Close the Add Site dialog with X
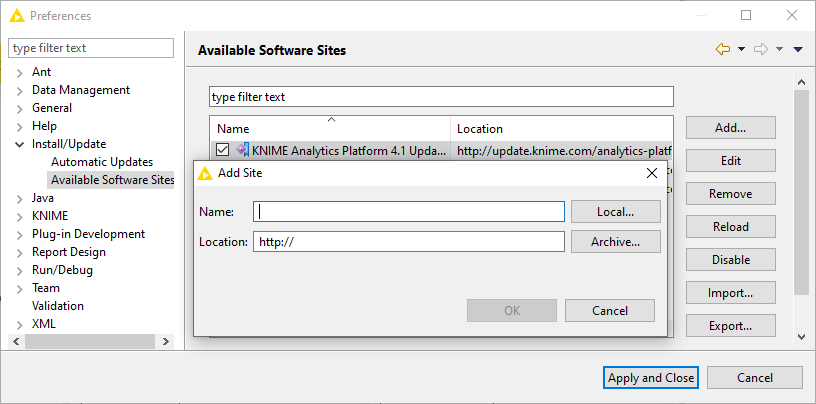 [652, 173]
